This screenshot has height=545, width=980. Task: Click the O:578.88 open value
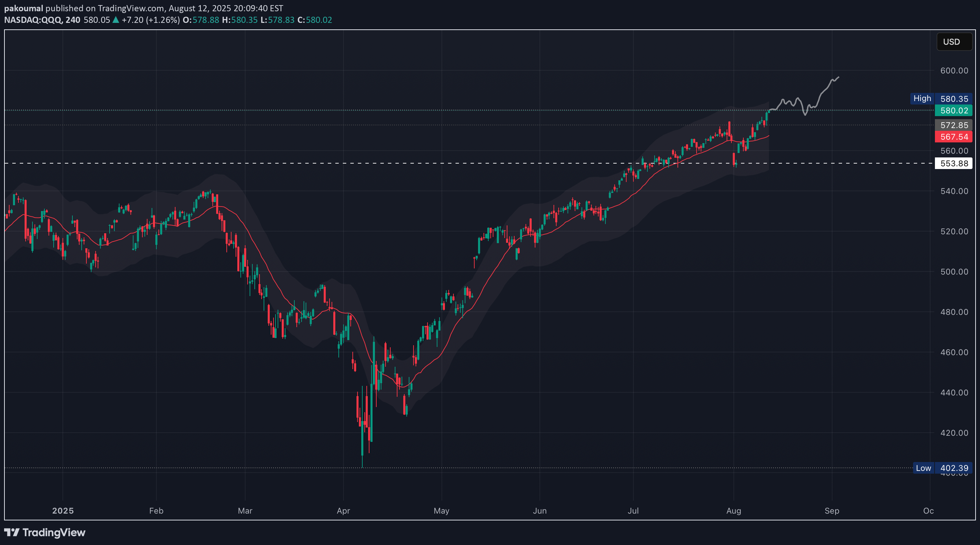[x=201, y=20]
